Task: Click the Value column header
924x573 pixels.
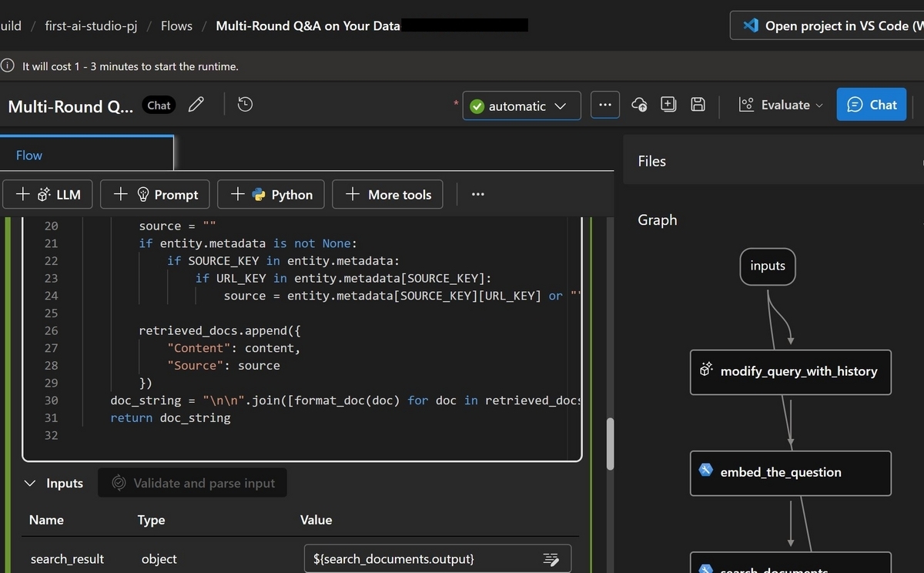Action: pos(316,520)
